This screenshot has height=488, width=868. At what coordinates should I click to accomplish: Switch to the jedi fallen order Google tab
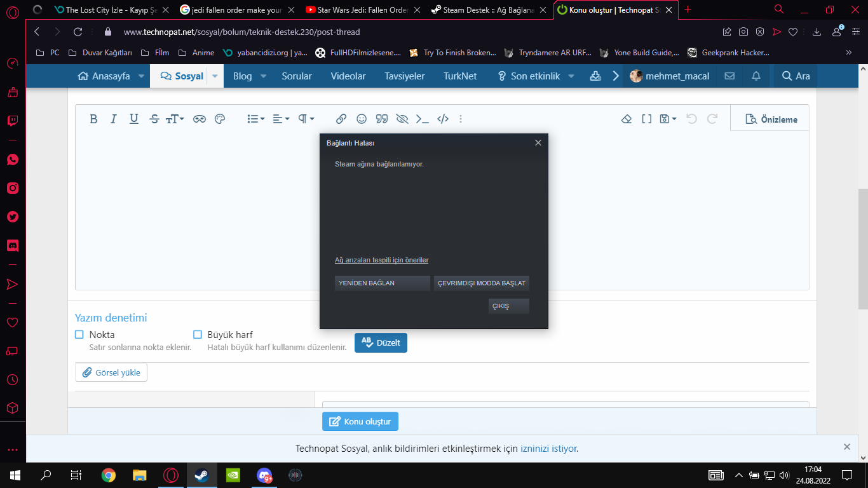pos(236,10)
